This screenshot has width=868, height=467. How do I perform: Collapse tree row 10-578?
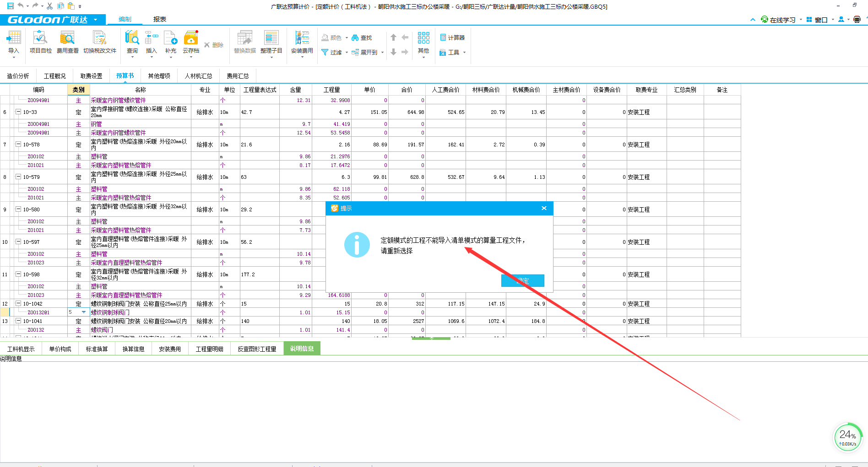[x=18, y=144]
